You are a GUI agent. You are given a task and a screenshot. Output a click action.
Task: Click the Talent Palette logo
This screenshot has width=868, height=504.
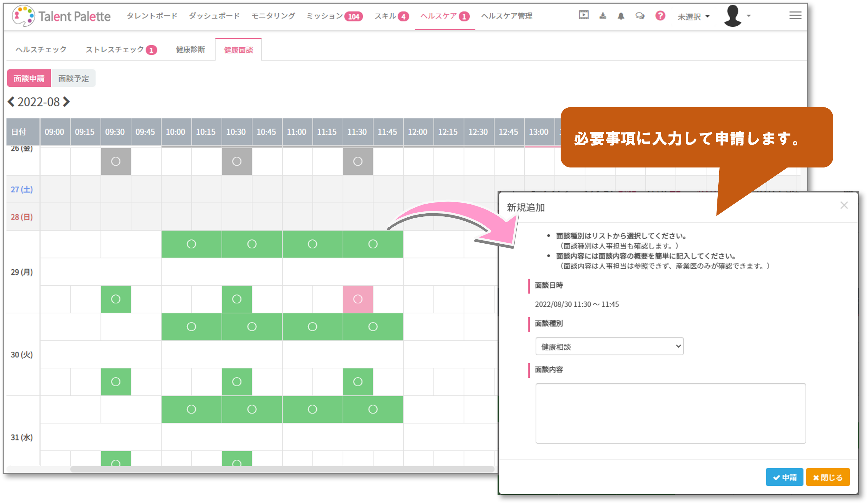[x=61, y=16]
